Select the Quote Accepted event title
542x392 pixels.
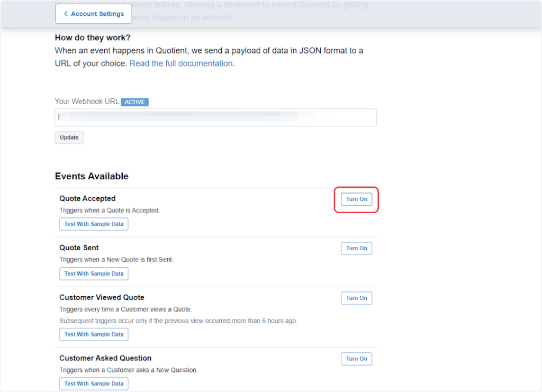point(87,198)
